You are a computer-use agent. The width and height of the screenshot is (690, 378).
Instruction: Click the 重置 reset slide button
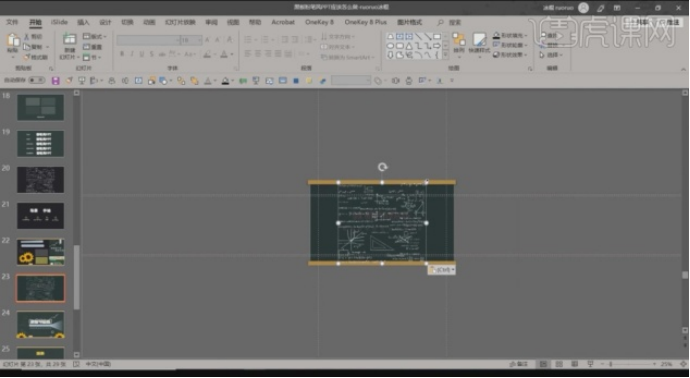93,47
